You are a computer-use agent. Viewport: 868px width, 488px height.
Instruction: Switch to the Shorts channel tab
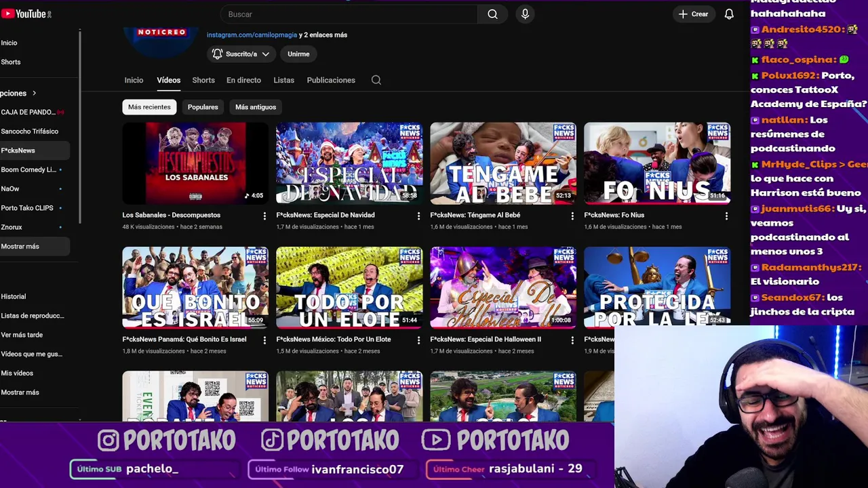[203, 80]
